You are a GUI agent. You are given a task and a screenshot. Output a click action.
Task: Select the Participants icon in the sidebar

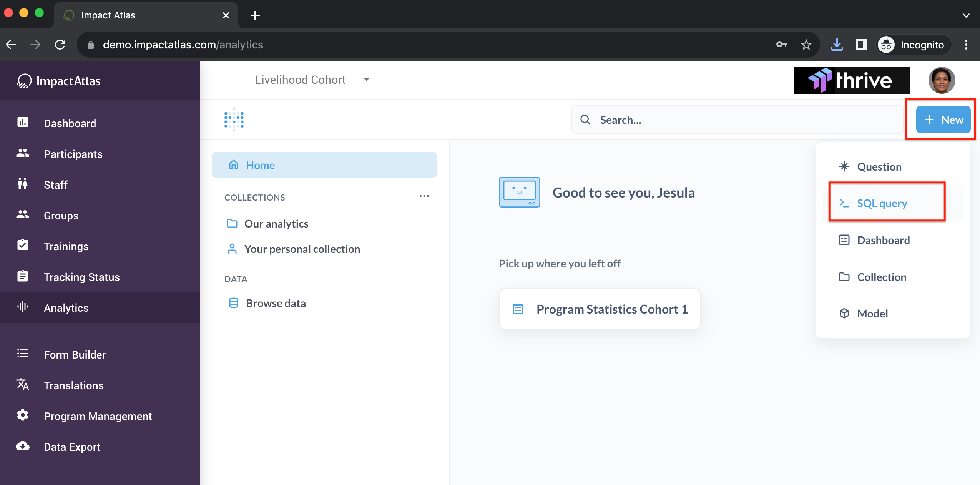pos(23,153)
